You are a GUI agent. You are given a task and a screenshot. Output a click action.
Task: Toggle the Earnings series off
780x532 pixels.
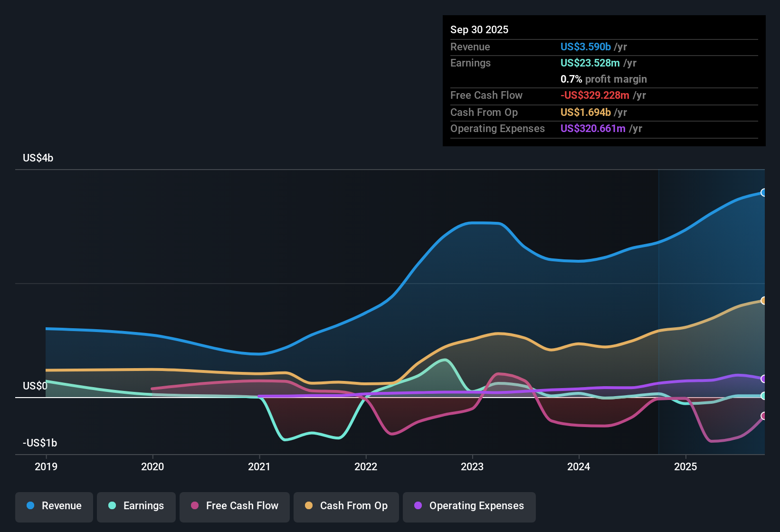point(136,506)
